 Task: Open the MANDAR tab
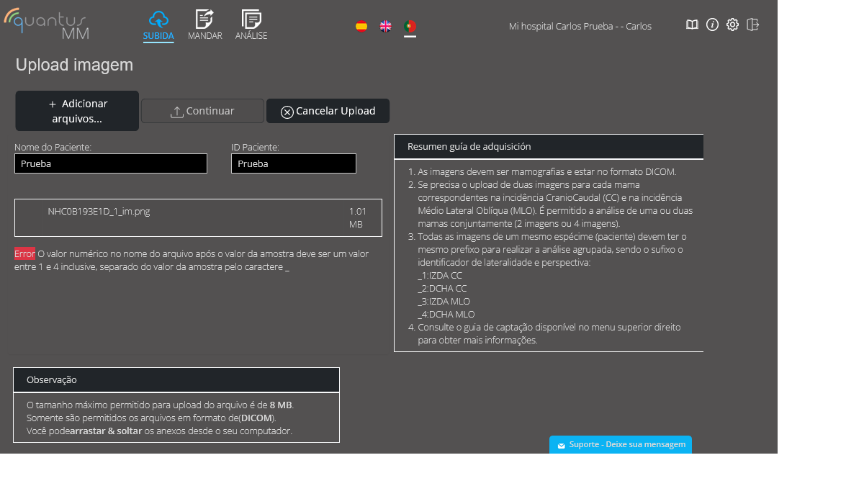tap(205, 26)
